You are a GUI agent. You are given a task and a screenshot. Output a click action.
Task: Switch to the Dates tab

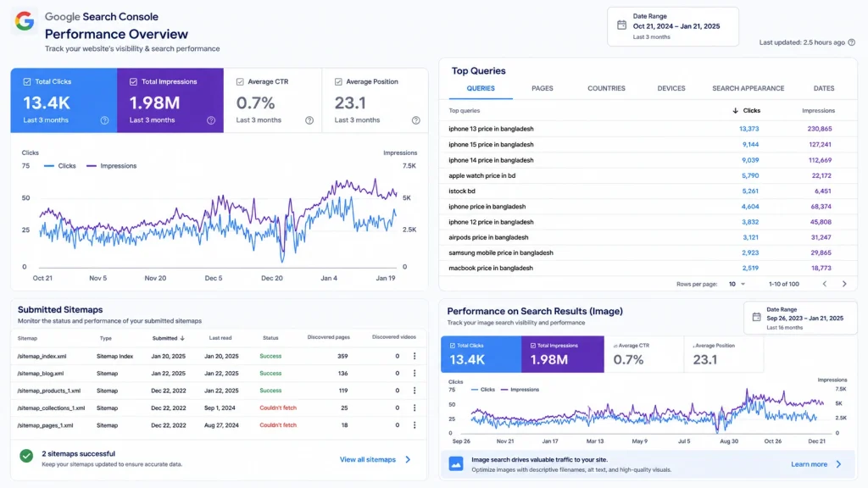[824, 88]
